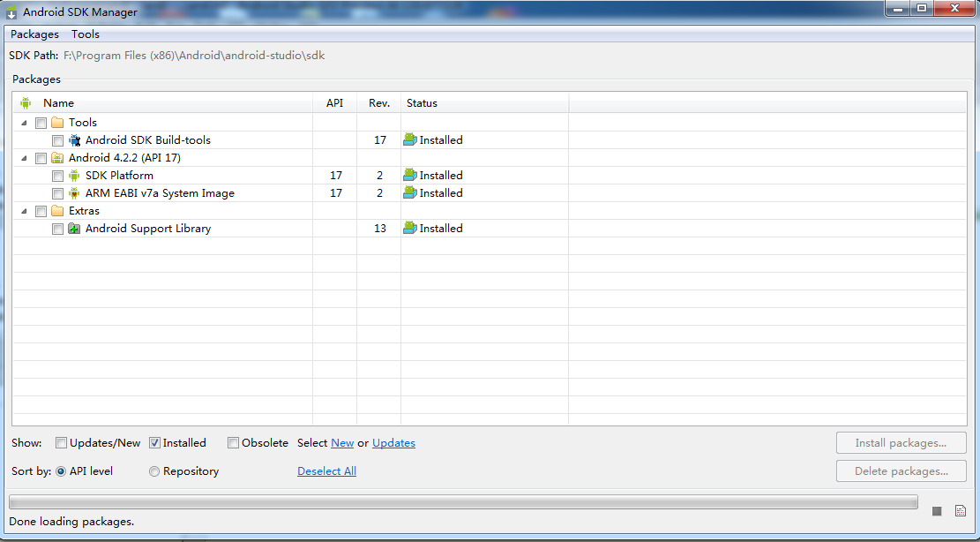This screenshot has height=542, width=980.
Task: Open the Packages menu
Action: 35,34
